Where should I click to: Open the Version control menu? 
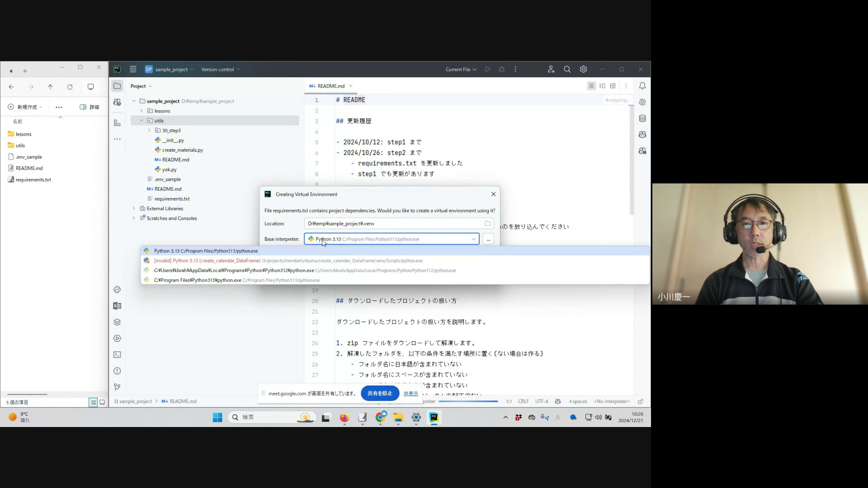coord(220,69)
